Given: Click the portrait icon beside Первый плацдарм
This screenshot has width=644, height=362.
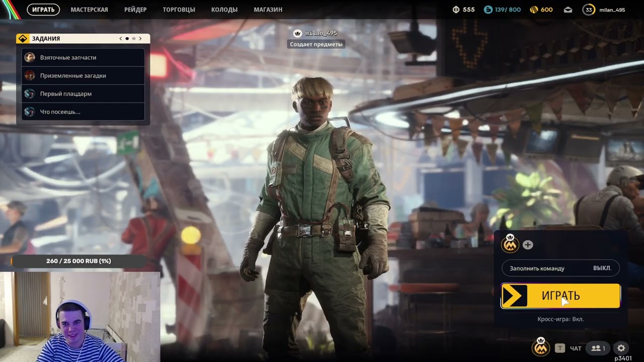Looking at the screenshot, I should [30, 94].
